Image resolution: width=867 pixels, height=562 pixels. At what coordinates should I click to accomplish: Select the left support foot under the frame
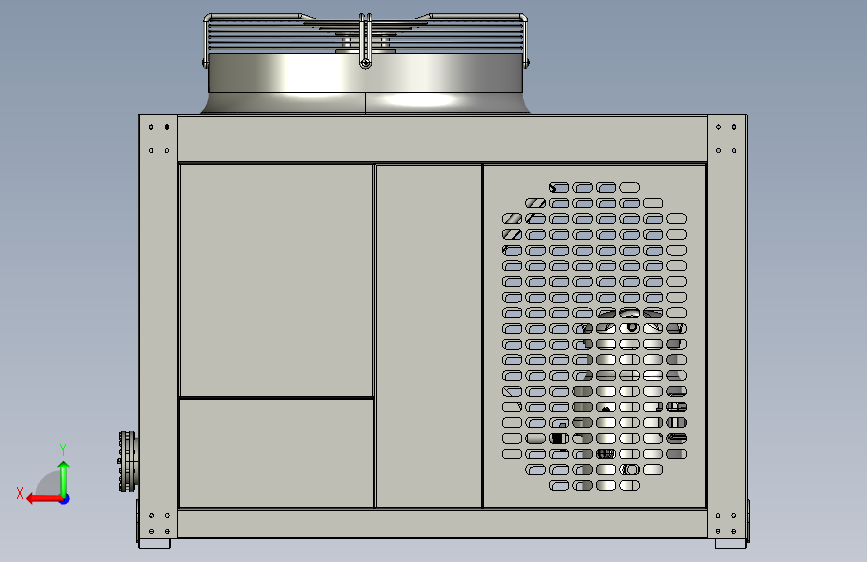click(154, 543)
